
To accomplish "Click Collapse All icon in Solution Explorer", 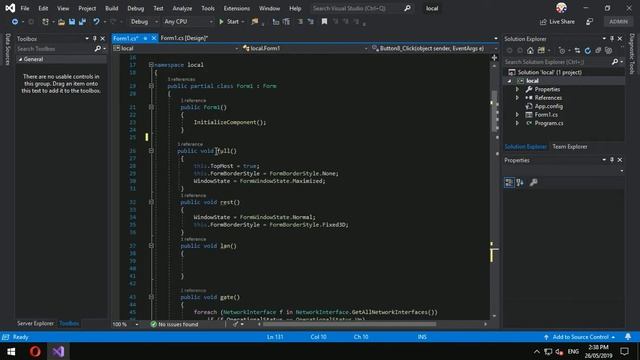I will [598, 51].
